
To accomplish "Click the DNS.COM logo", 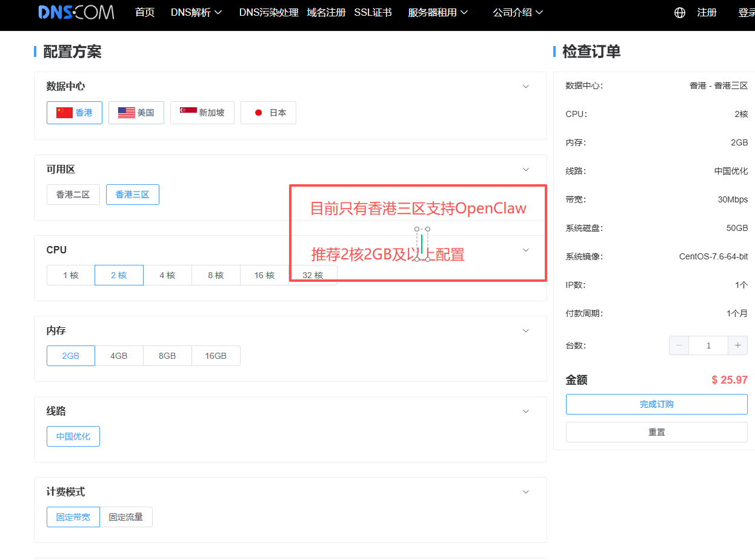I will click(76, 12).
